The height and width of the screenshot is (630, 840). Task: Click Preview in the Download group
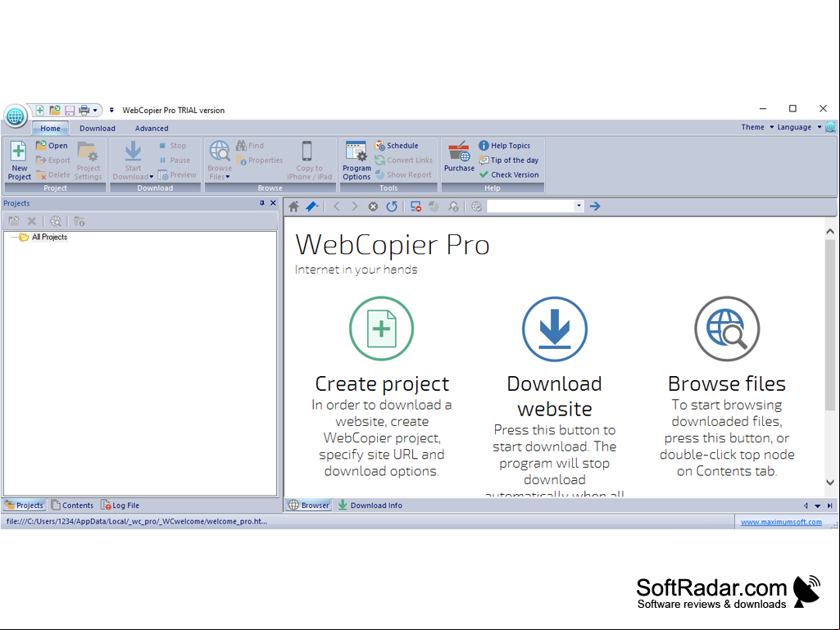coord(177,174)
